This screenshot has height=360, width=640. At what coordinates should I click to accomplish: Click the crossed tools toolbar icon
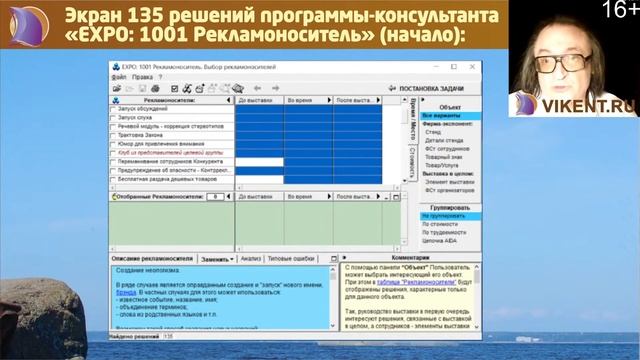(x=187, y=88)
